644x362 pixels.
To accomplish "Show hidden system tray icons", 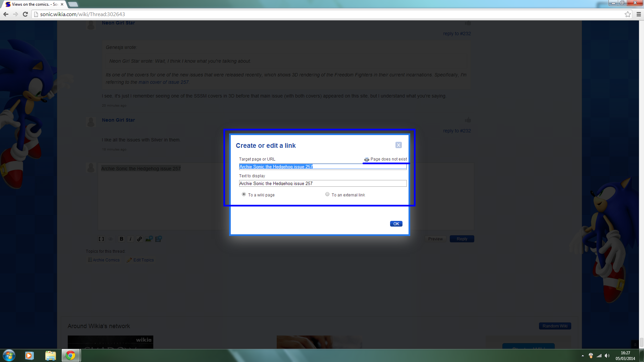I will pos(583,356).
